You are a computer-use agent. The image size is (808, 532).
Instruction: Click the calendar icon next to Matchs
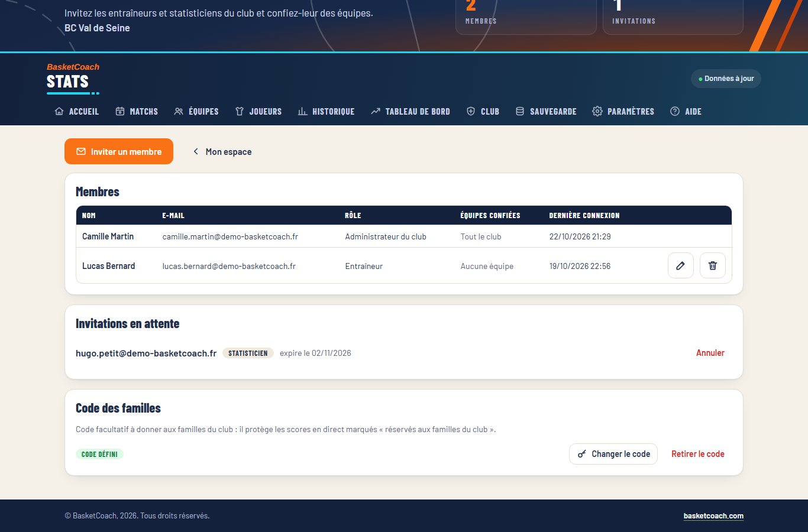pos(119,111)
